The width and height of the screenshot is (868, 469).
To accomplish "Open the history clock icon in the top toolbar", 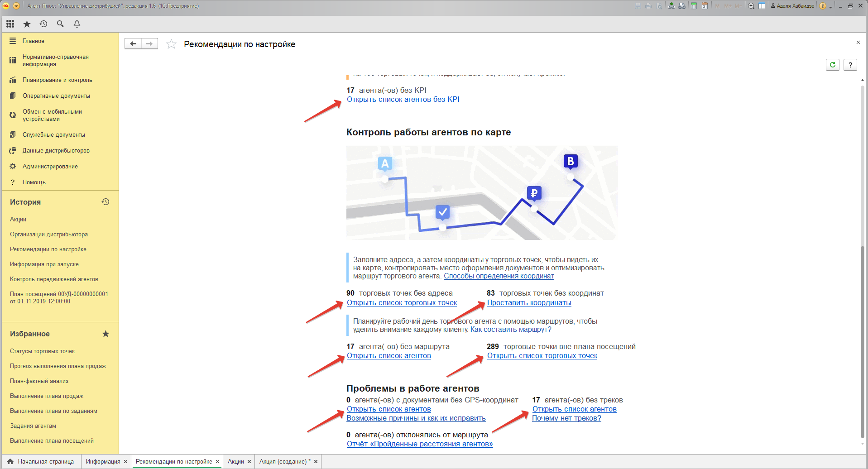I will 43,24.
